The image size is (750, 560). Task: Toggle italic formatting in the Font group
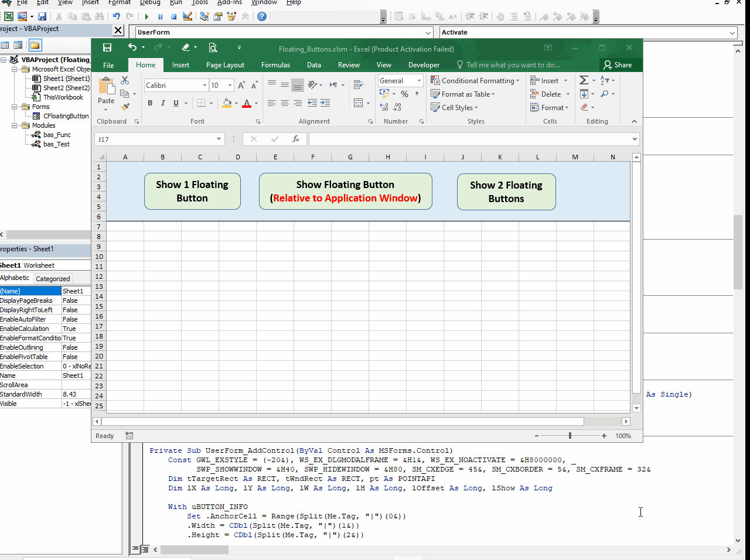point(163,103)
